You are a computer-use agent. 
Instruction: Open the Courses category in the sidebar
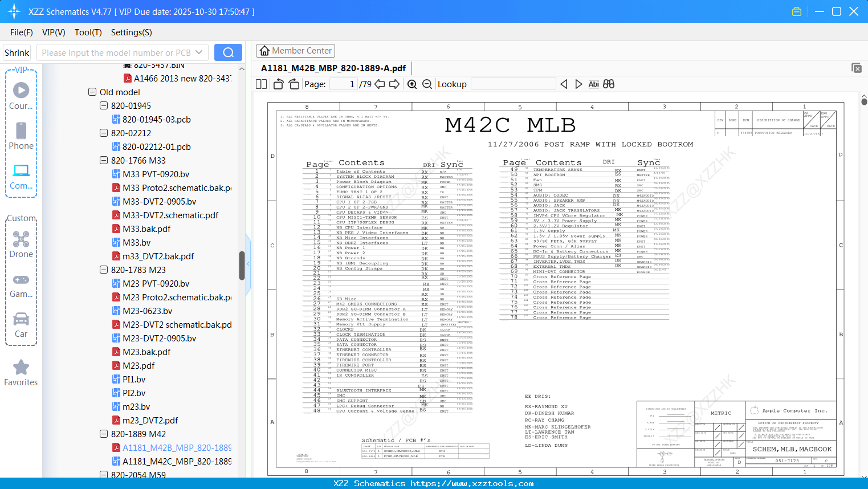coord(21,96)
